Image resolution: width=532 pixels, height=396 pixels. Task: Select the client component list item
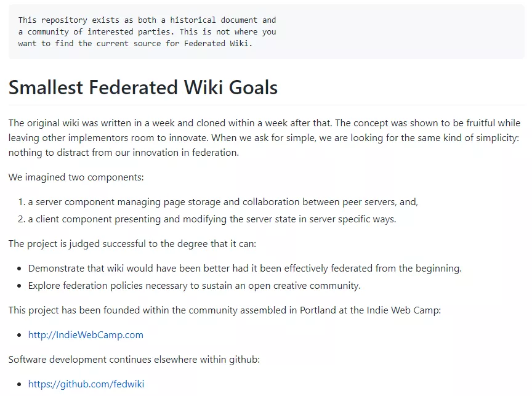[x=212, y=219]
